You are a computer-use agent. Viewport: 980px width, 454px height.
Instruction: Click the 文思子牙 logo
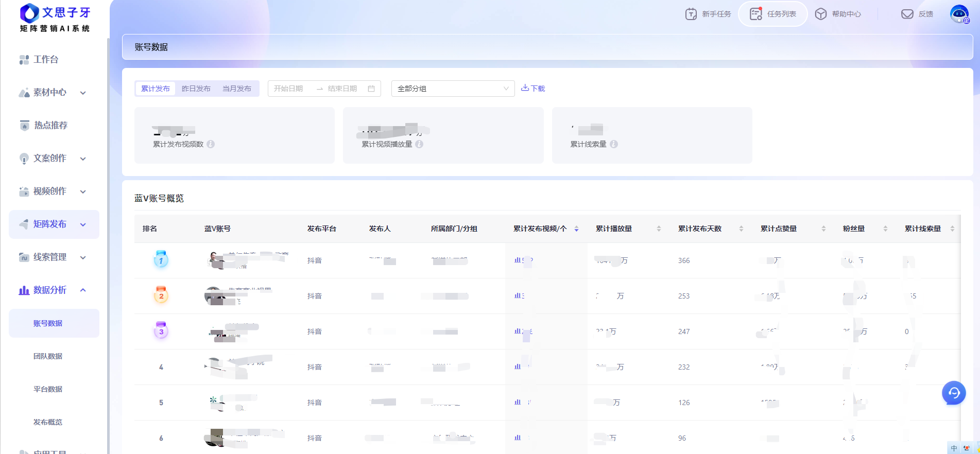55,19
